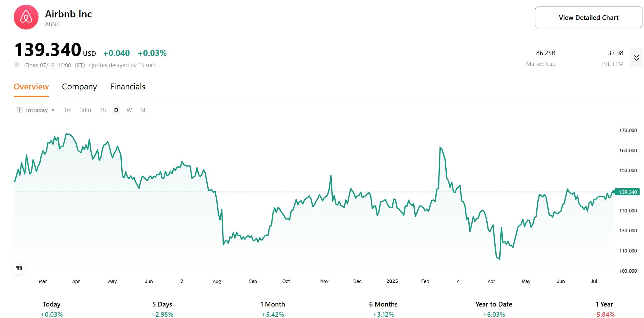Switch chart to Monthly interval
This screenshot has width=644, height=318.
pyautogui.click(x=143, y=110)
